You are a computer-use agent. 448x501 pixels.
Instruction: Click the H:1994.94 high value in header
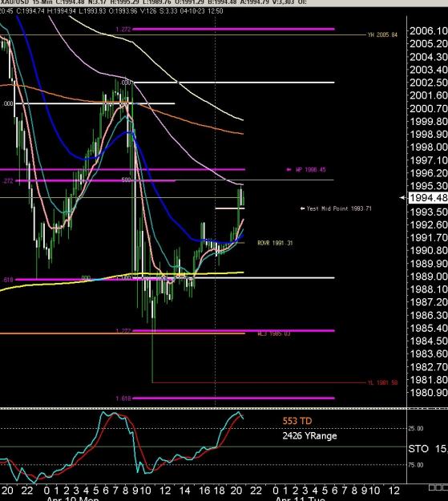pos(62,11)
